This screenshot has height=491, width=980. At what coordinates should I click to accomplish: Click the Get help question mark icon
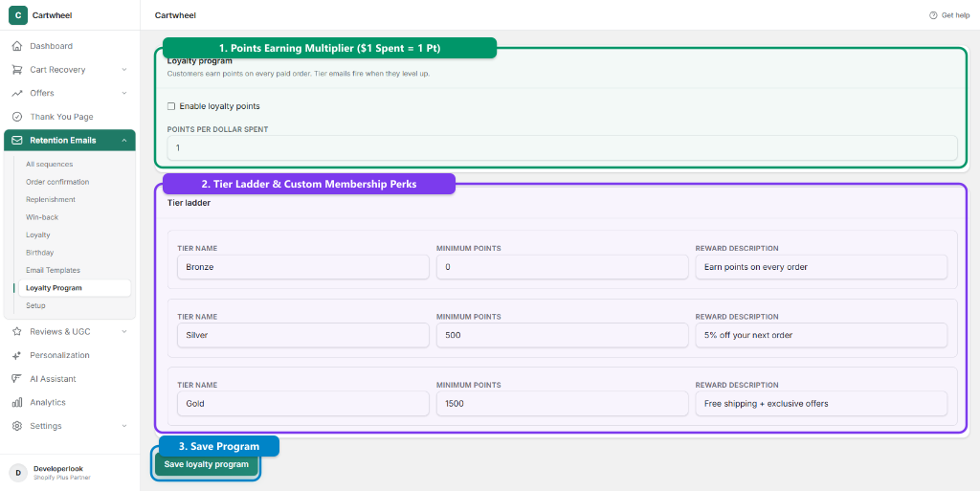(x=933, y=15)
